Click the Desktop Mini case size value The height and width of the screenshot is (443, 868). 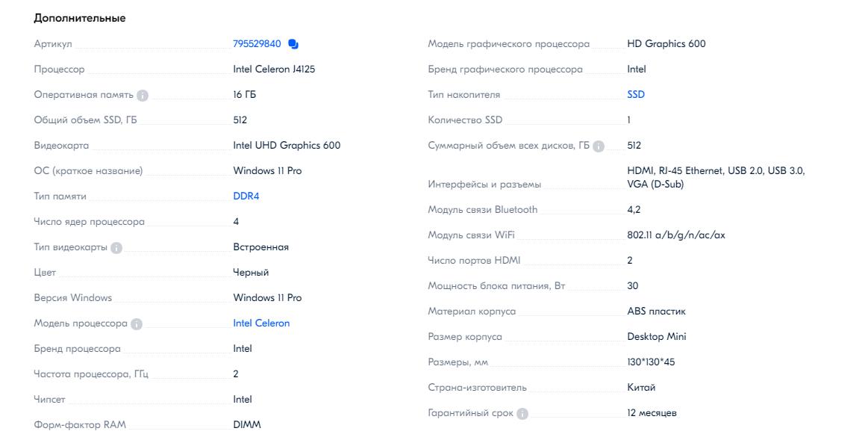657,337
